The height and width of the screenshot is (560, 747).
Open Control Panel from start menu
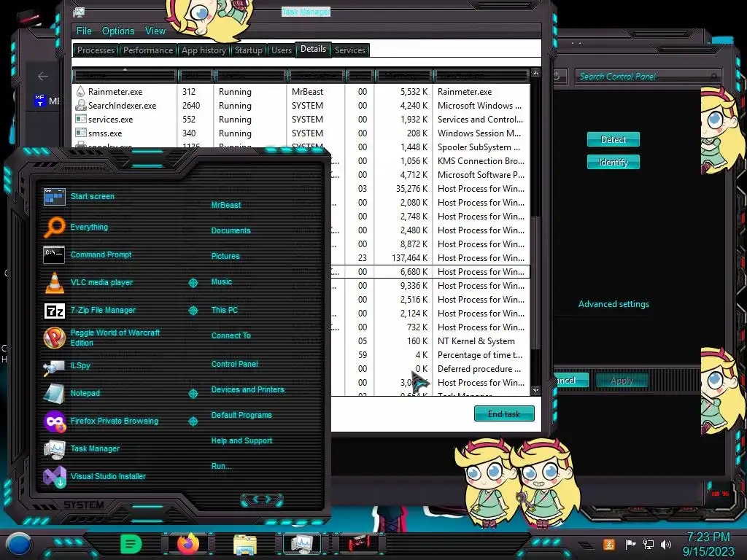tap(234, 364)
